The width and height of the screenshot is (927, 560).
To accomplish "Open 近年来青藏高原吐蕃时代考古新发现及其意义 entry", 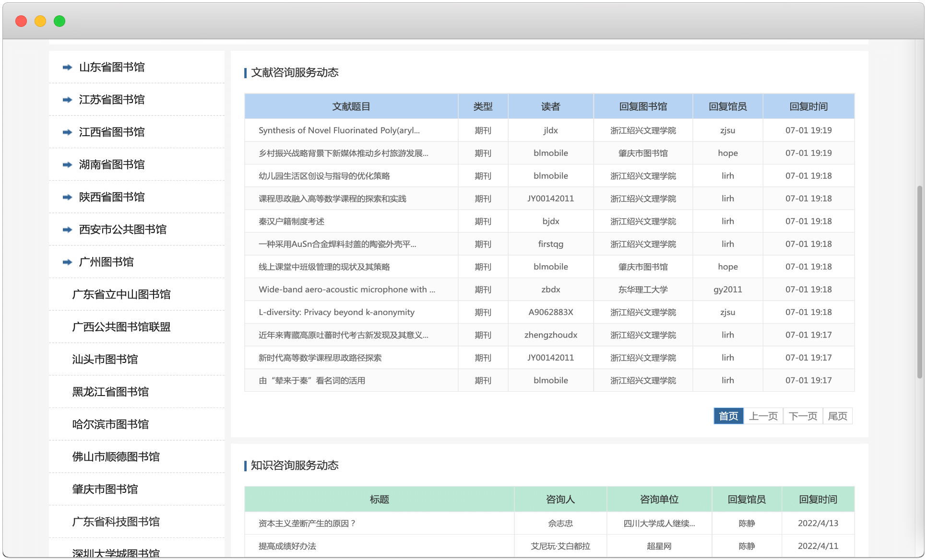I will pyautogui.click(x=344, y=335).
